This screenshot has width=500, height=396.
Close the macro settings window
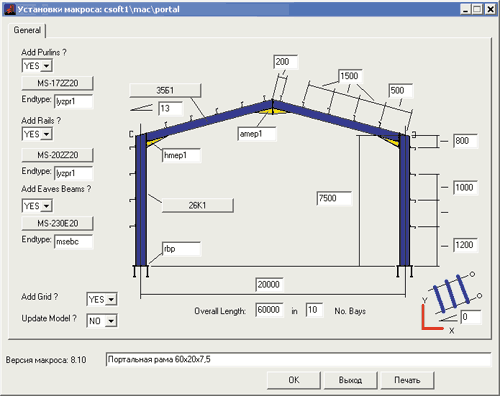click(x=490, y=9)
